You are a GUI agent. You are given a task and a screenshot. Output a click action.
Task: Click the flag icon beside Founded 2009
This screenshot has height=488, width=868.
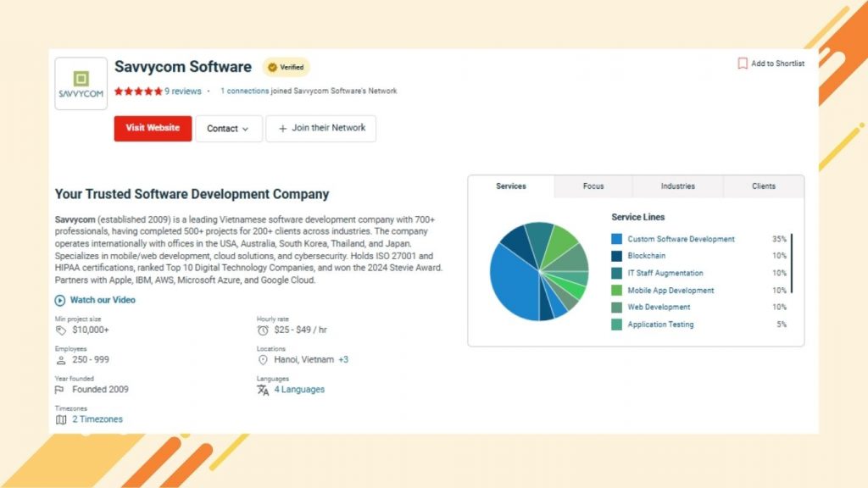(x=60, y=389)
